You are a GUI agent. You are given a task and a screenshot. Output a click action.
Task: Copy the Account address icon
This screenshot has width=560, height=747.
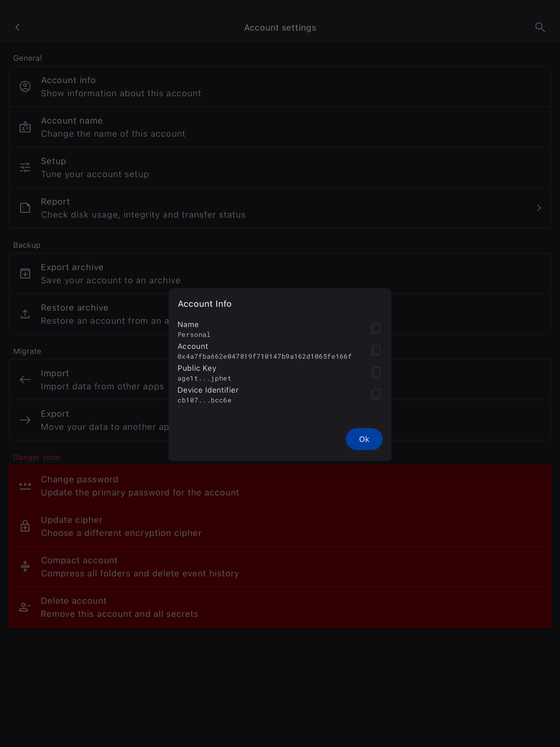pos(376,350)
